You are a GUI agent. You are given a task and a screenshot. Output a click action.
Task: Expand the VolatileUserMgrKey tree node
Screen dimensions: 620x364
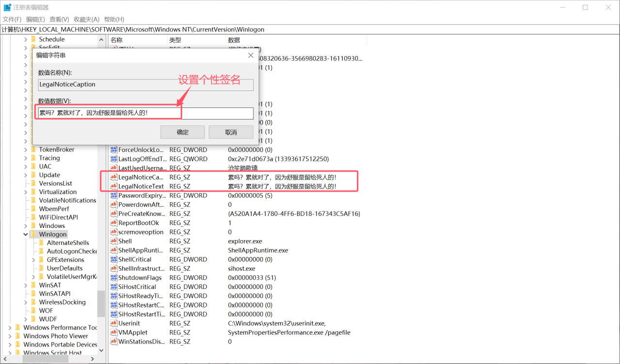(x=33, y=277)
